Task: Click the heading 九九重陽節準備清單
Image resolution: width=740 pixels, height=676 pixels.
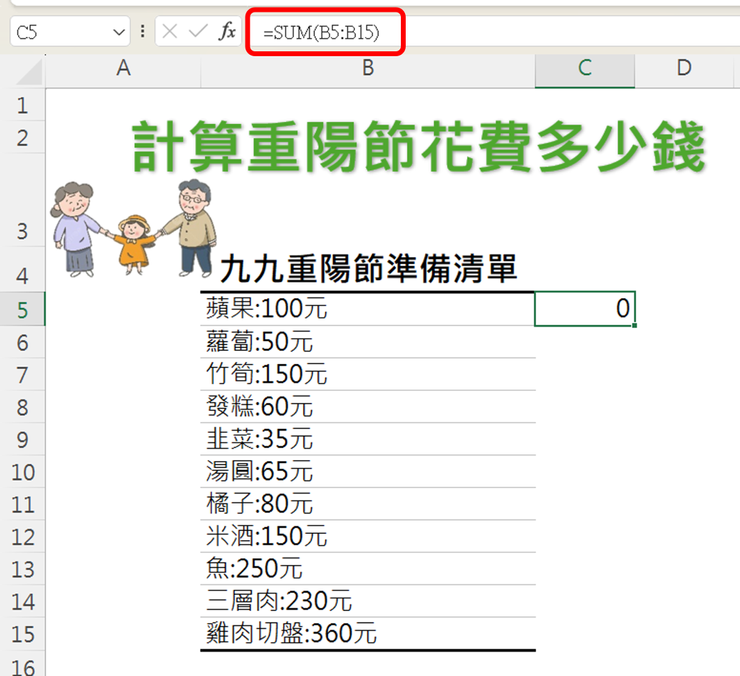Action: [368, 268]
